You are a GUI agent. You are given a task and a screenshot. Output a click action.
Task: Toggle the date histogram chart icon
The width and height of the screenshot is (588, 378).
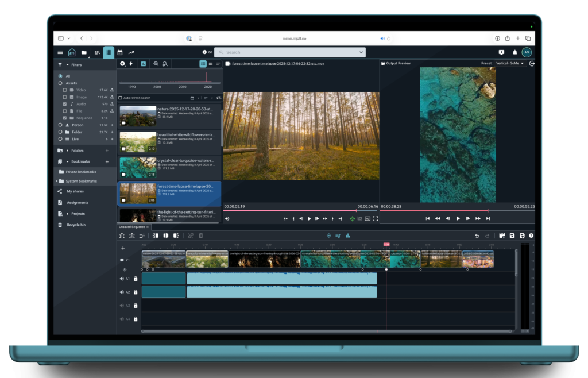tap(143, 64)
